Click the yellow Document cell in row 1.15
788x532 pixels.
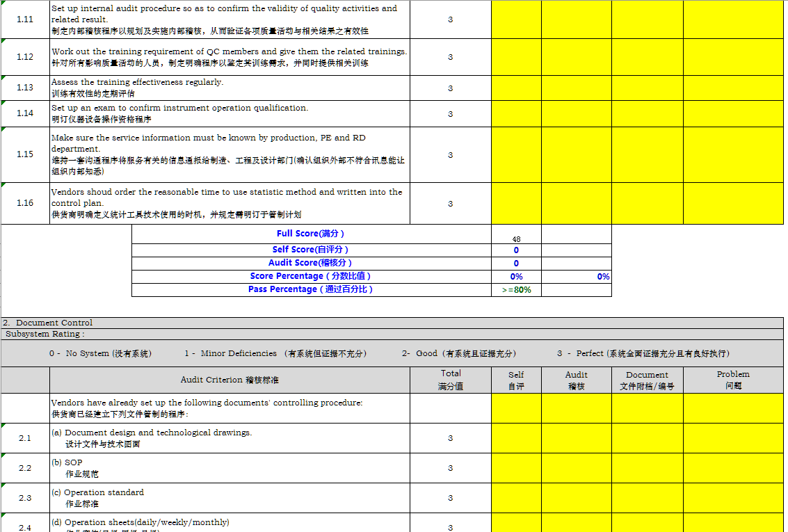[647, 155]
